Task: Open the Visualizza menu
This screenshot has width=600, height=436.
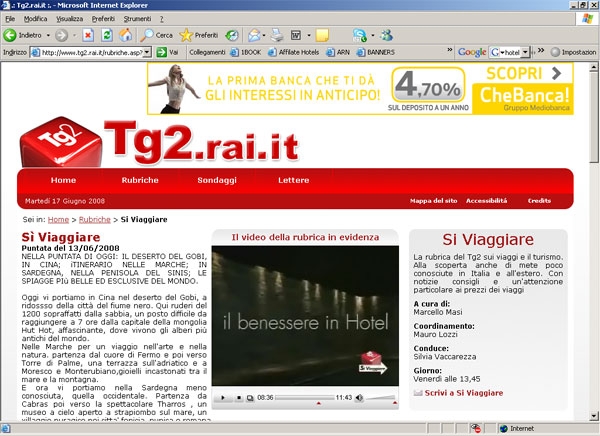Action: pos(69,19)
